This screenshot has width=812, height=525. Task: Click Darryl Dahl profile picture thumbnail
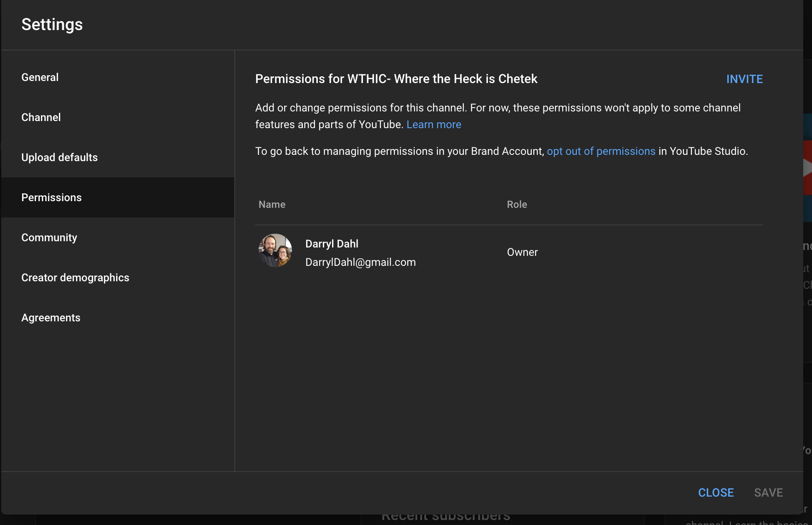point(277,251)
